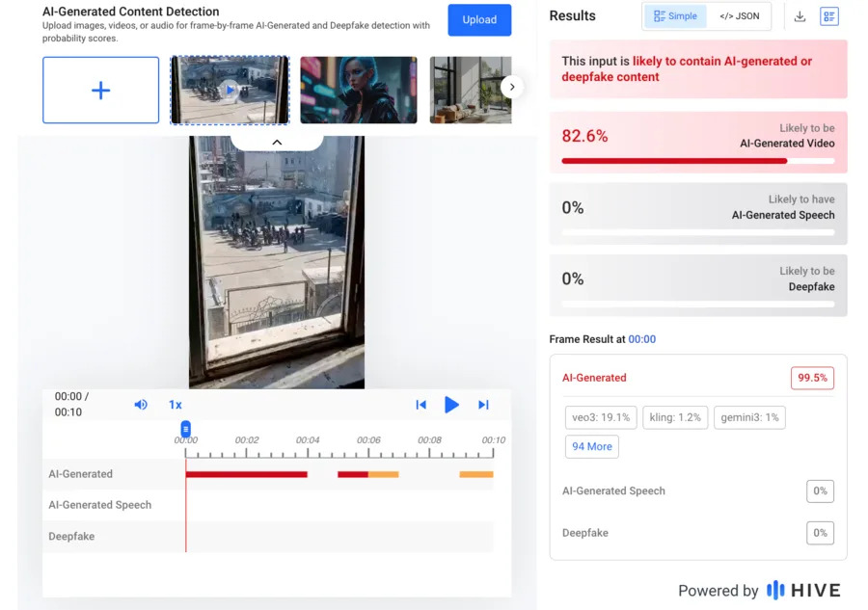Select the kling: 1.2% result chip
The width and height of the screenshot is (868, 610).
675,417
